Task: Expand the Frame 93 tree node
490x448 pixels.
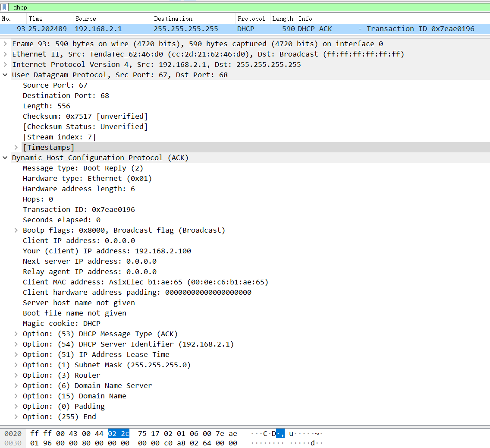Action: click(5, 44)
